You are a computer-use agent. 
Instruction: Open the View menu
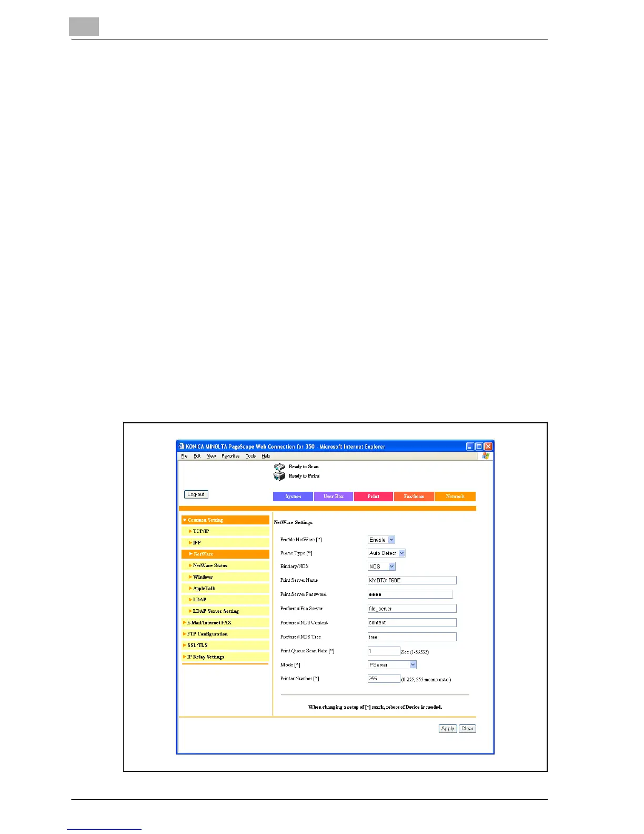pyautogui.click(x=211, y=456)
